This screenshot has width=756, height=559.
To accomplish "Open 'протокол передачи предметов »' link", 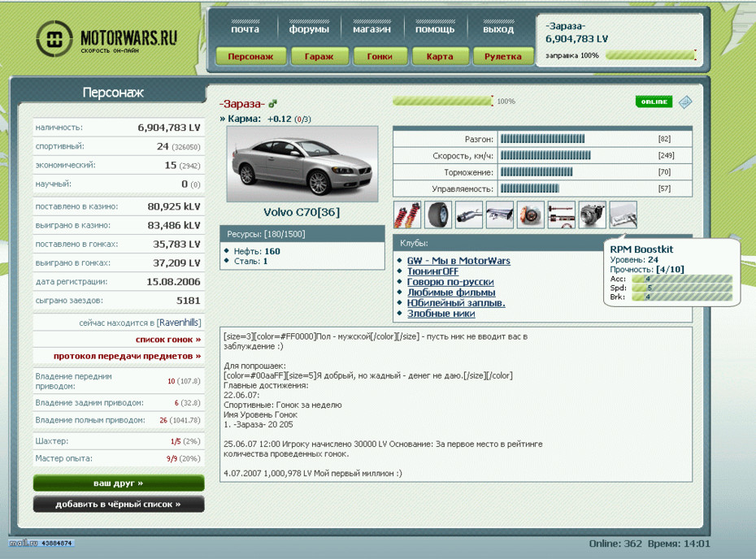I will (128, 356).
